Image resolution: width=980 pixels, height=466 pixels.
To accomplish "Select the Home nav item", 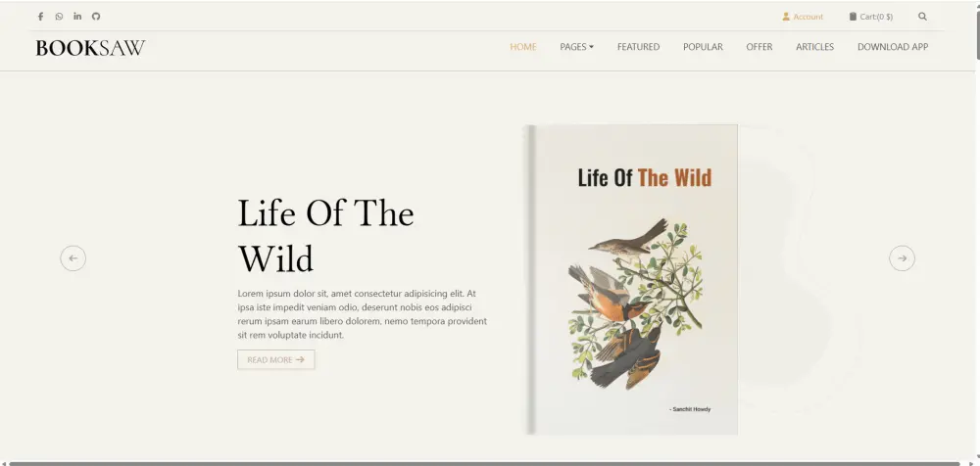I will click(x=523, y=47).
